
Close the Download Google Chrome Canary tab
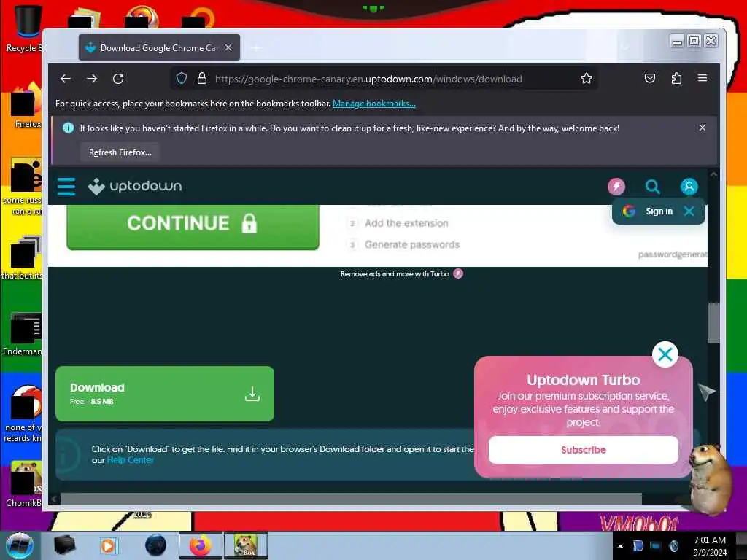point(228,47)
